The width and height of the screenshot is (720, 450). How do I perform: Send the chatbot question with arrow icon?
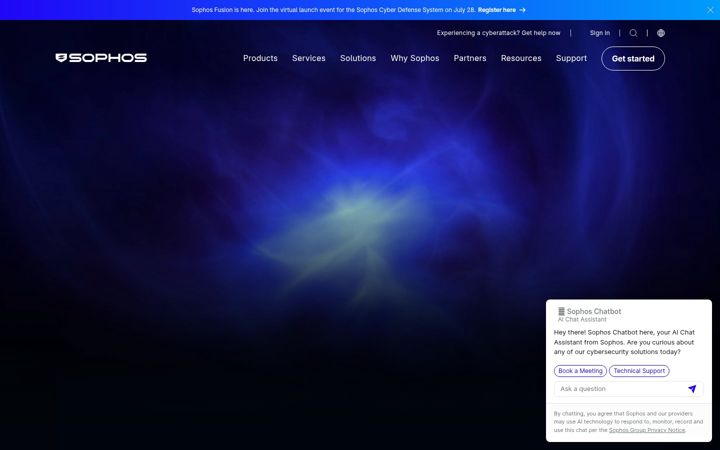692,389
